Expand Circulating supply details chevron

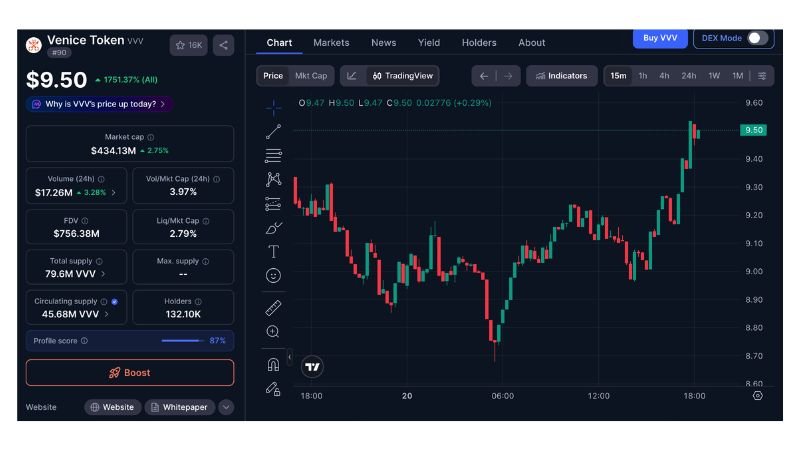click(106, 314)
